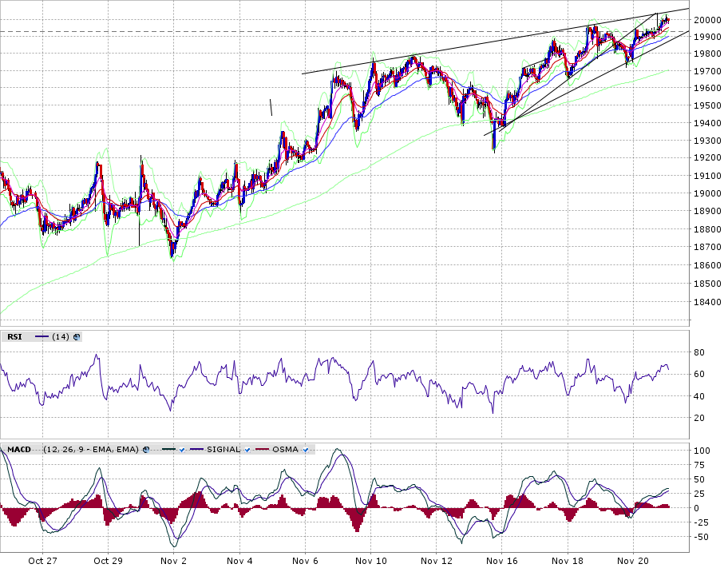Toggle the MACD line visibility checkmark
This screenshot has height=572, width=728.
(181, 450)
